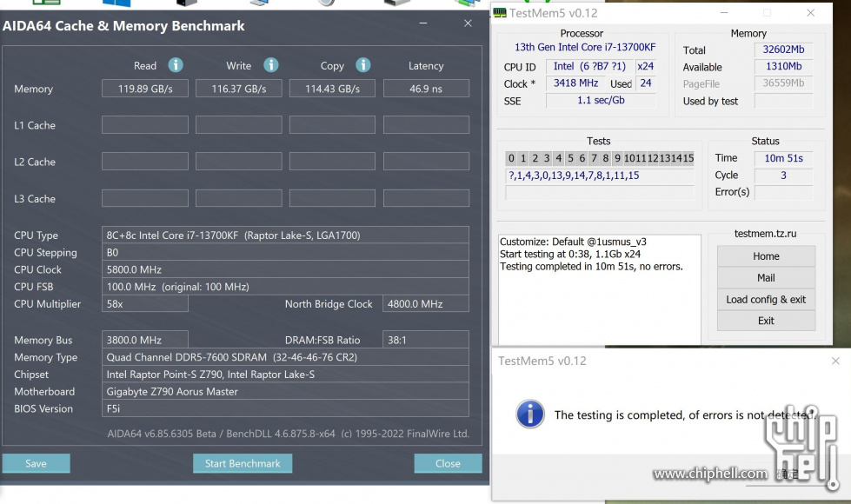Click the log line Testing completed in 10m 51s
The image size is (851, 504).
[x=591, y=267]
